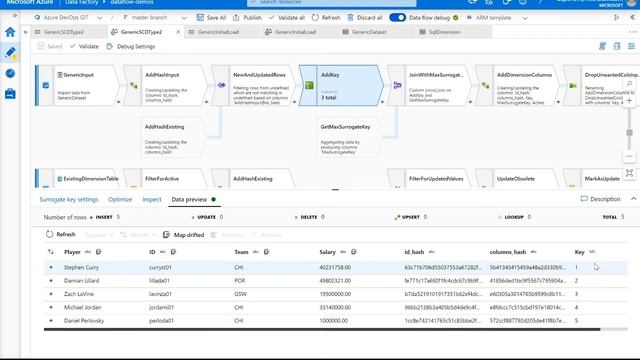The height and width of the screenshot is (360, 640).
Task: Click Description button
Action: tap(600, 199)
